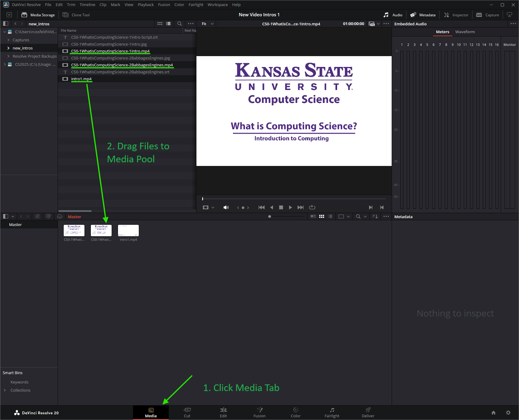Switch to the Waveform tab

click(465, 32)
